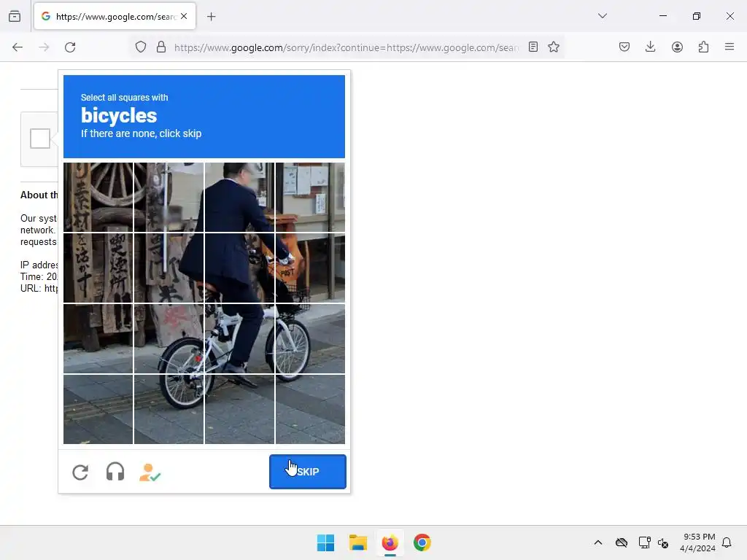Show hidden system tray icons
The height and width of the screenshot is (560, 747).
[x=598, y=542]
